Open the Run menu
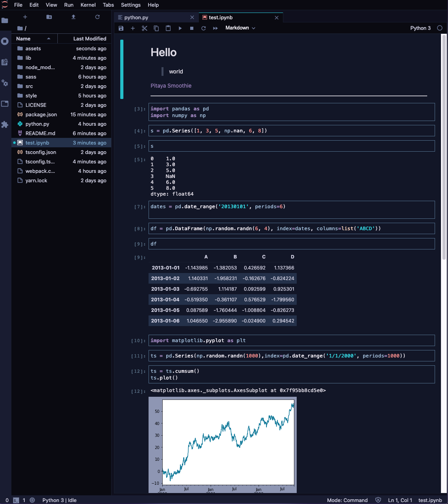Image resolution: width=448 pixels, height=504 pixels. 69,5
